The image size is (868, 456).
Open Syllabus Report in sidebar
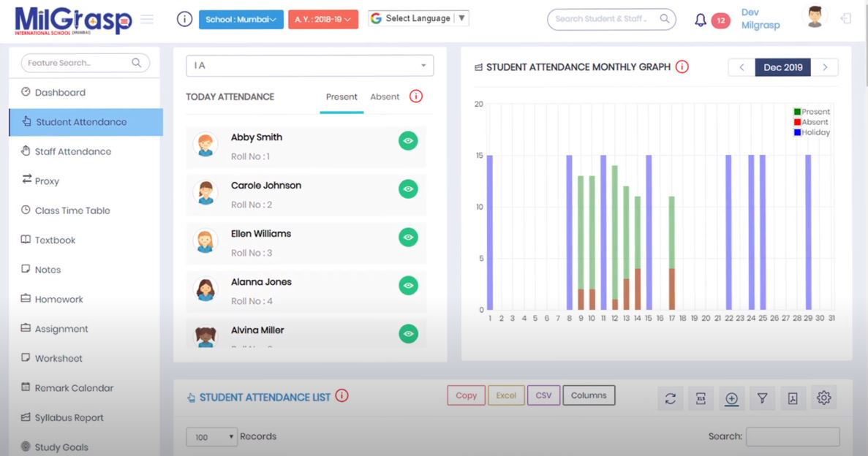point(84,418)
